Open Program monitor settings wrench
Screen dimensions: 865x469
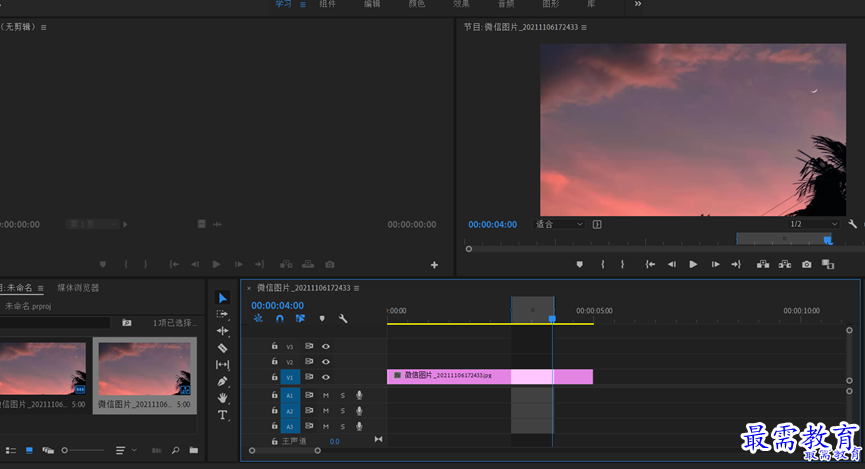pyautogui.click(x=852, y=224)
